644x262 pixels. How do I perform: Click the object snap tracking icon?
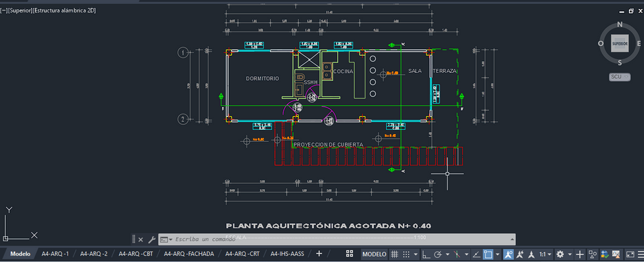click(476, 254)
